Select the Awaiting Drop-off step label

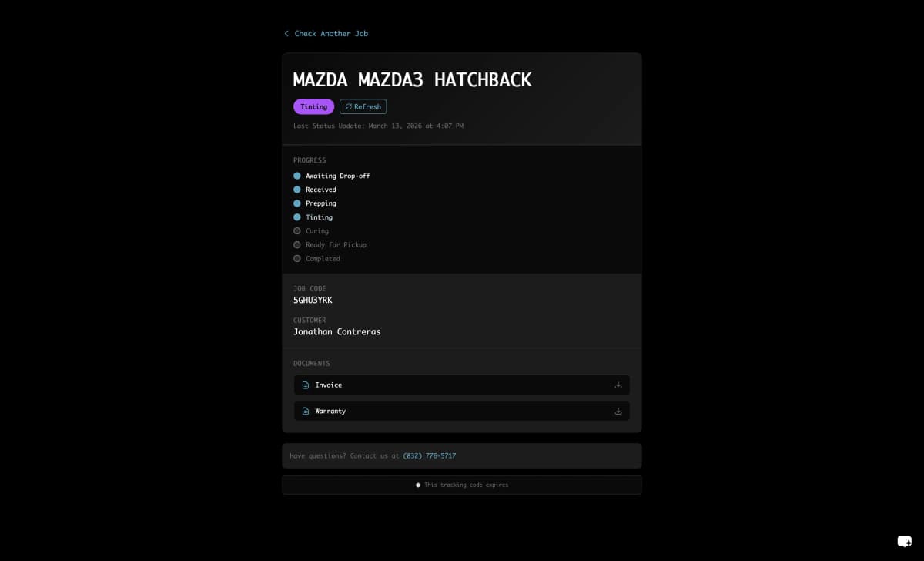click(338, 176)
